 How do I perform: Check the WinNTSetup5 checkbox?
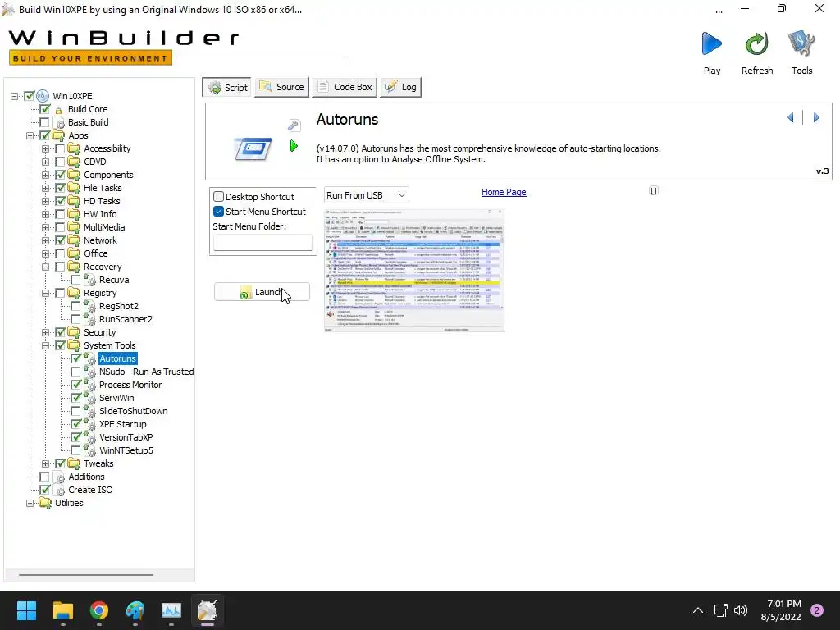click(x=76, y=450)
